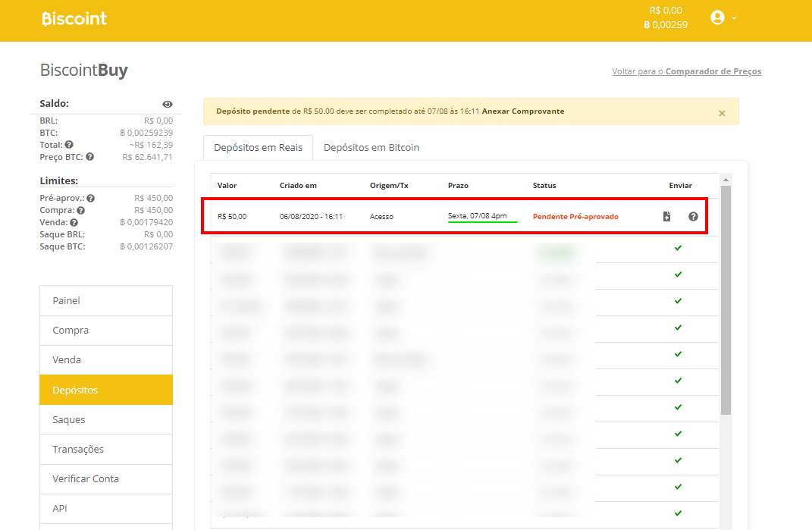Open Transações in the sidebar menu
812x530 pixels.
pyautogui.click(x=106, y=449)
